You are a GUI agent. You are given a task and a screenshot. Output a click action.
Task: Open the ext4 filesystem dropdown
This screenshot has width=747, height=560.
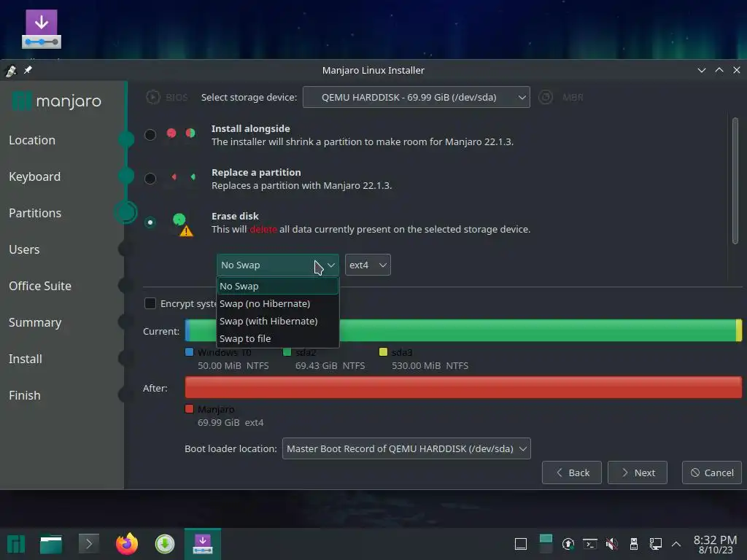click(368, 265)
